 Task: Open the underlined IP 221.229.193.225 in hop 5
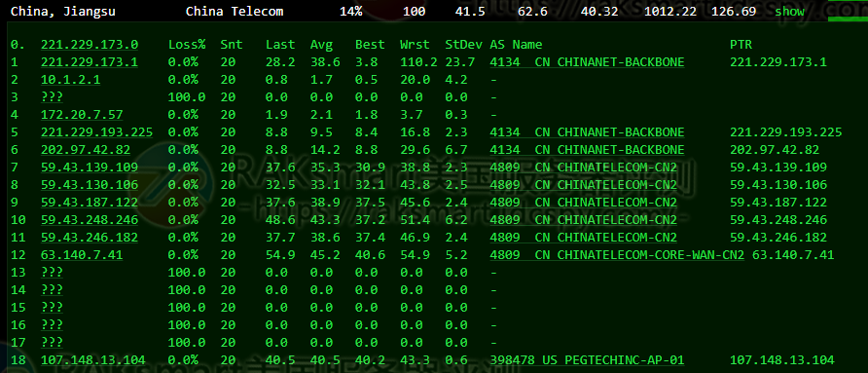click(97, 132)
